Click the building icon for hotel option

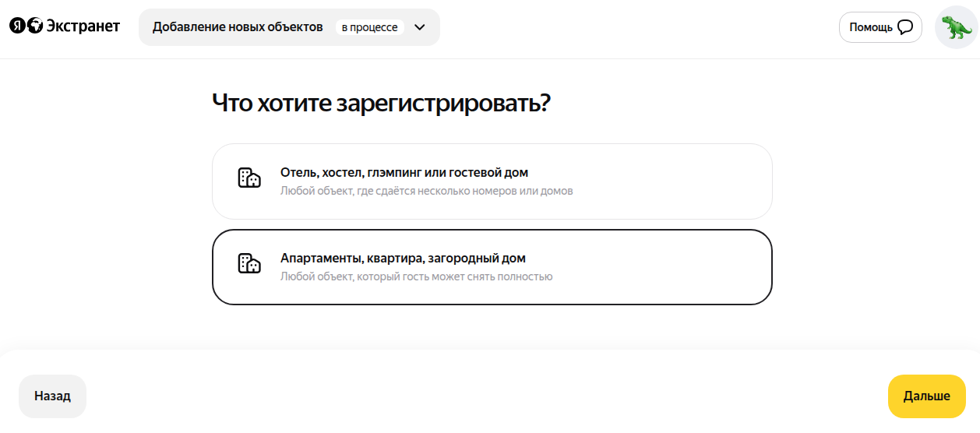coord(249,178)
